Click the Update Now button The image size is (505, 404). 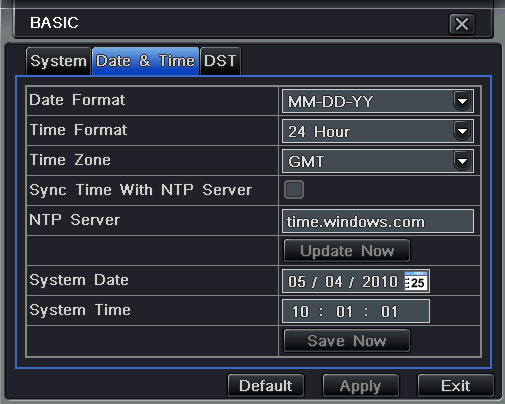tap(347, 251)
